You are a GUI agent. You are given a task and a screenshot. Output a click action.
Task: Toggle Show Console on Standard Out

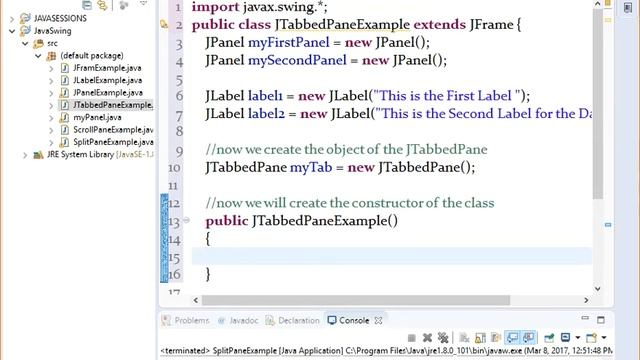click(512, 338)
